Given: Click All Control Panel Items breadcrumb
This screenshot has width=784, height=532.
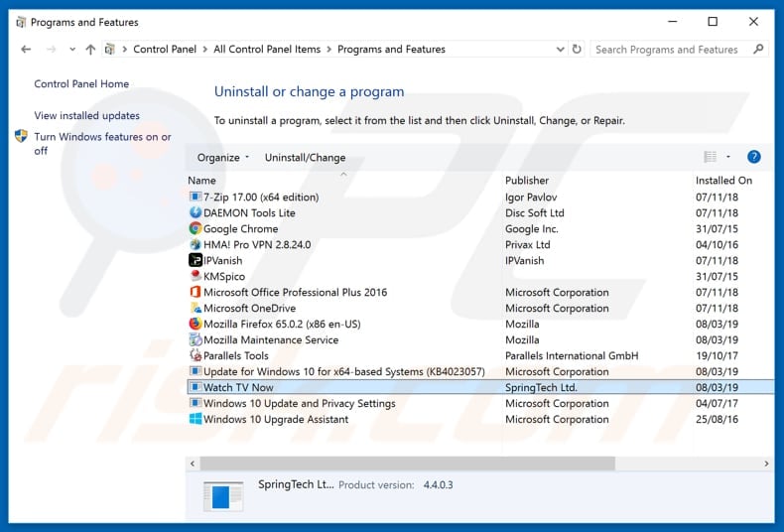Looking at the screenshot, I should click(267, 49).
